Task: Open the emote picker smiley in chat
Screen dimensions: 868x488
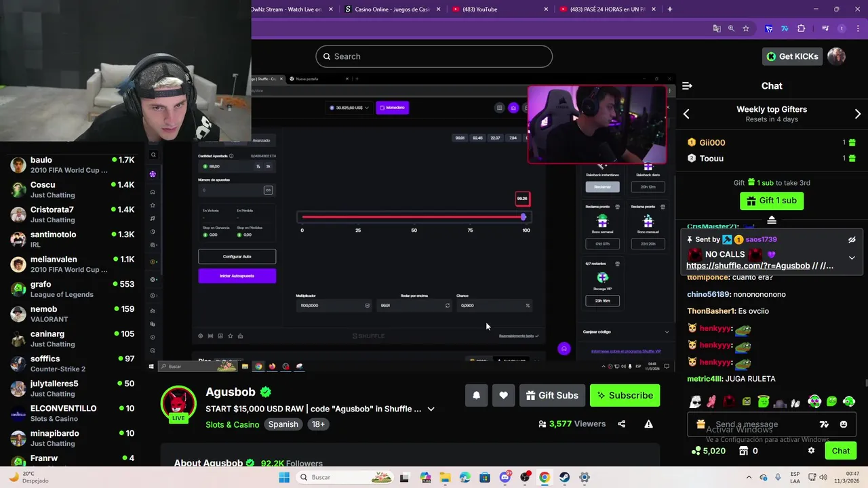Action: coord(844,424)
